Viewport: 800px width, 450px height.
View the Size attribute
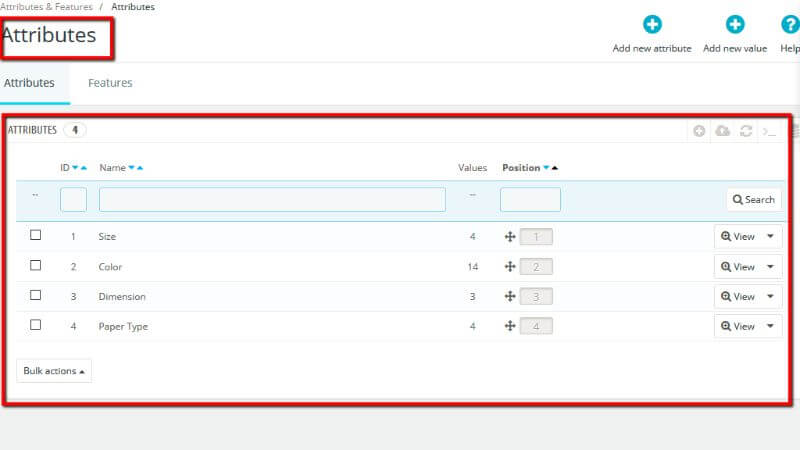[738, 236]
